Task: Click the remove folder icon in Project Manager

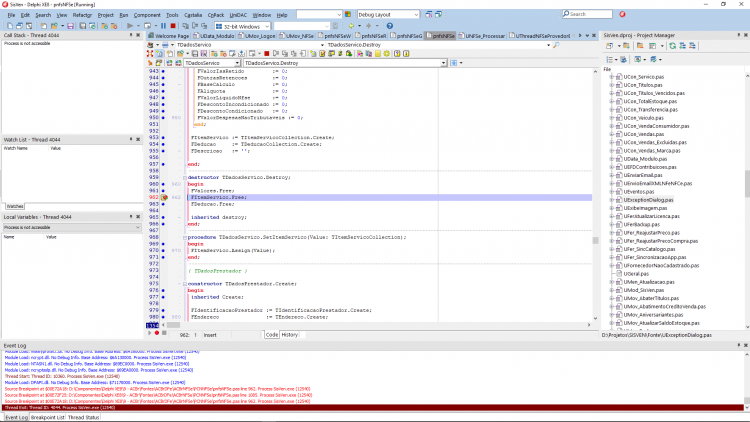Action: point(640,46)
